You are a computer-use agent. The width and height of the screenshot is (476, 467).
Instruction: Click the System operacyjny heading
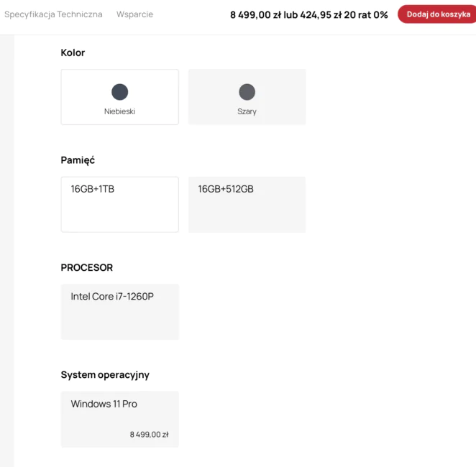pyautogui.click(x=105, y=375)
